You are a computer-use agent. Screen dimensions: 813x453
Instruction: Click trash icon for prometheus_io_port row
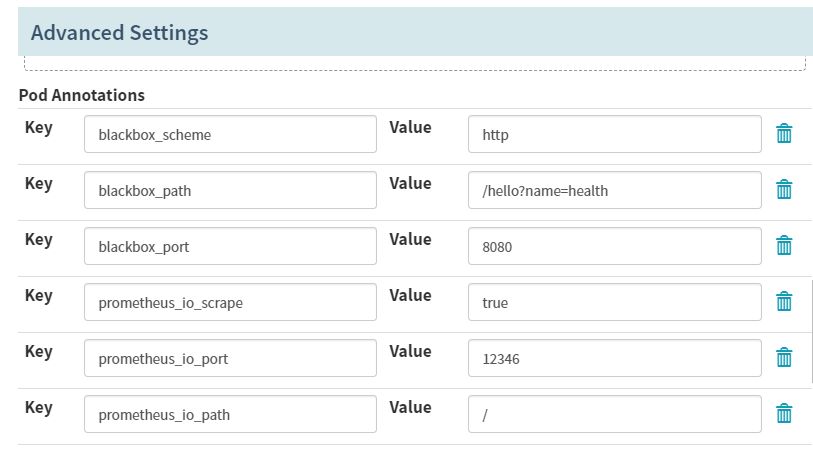[x=784, y=358]
